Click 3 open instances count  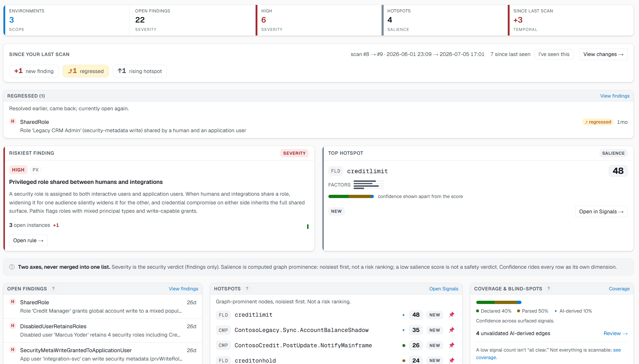29,225
